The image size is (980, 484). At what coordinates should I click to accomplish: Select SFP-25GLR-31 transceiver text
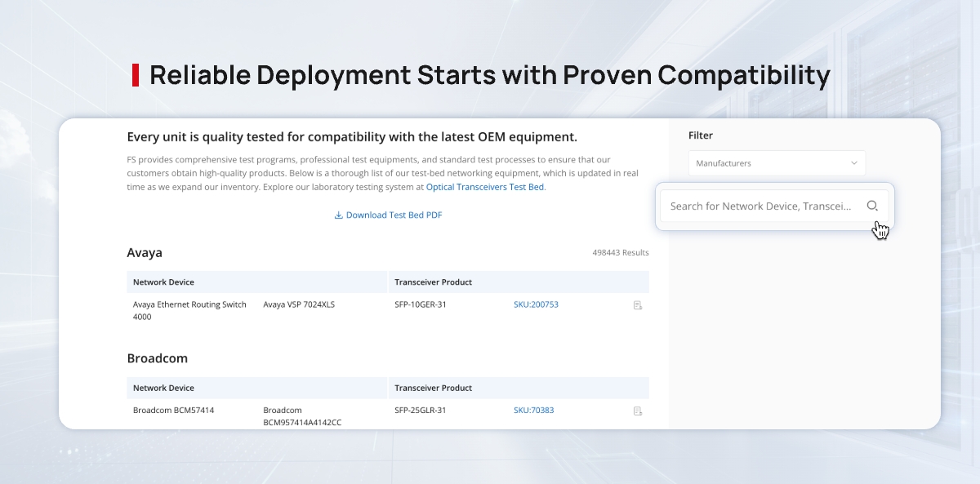(421, 411)
